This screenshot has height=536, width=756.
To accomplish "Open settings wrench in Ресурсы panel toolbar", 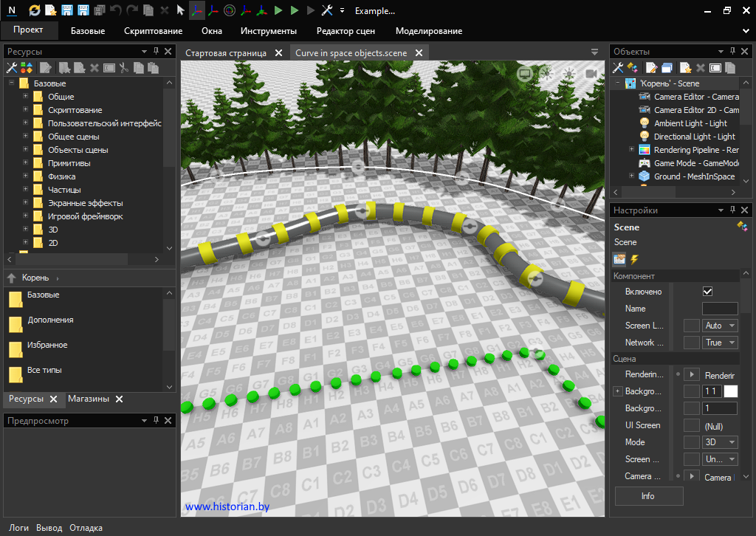I will pyautogui.click(x=12, y=68).
